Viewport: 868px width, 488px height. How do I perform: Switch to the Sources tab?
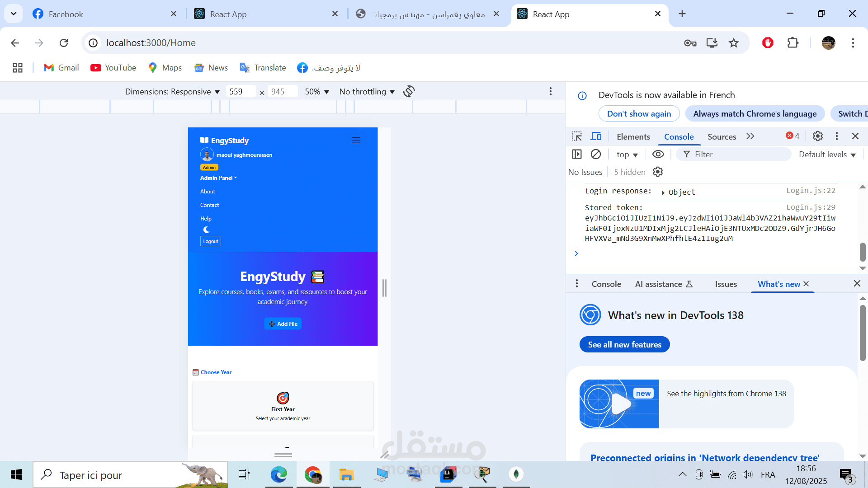(x=722, y=136)
